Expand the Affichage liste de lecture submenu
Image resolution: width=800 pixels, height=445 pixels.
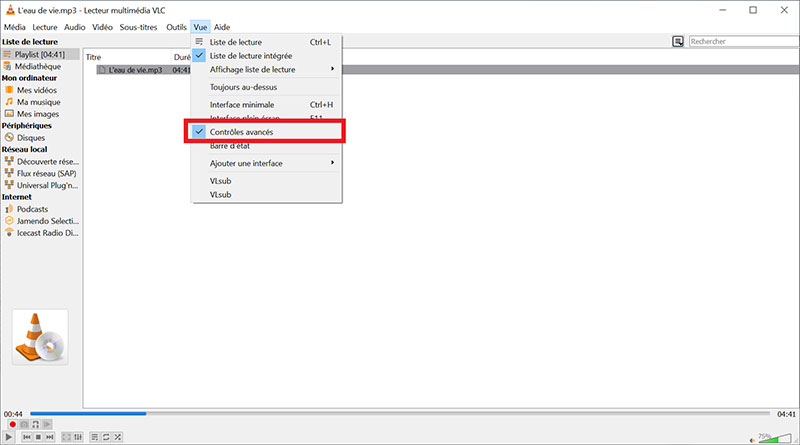tap(266, 69)
